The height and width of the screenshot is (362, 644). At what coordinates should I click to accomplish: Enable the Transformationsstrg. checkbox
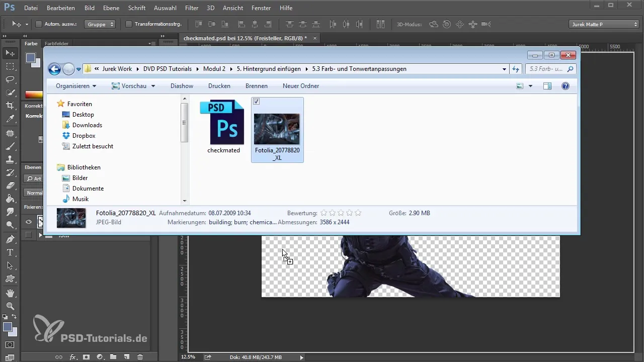(x=129, y=24)
